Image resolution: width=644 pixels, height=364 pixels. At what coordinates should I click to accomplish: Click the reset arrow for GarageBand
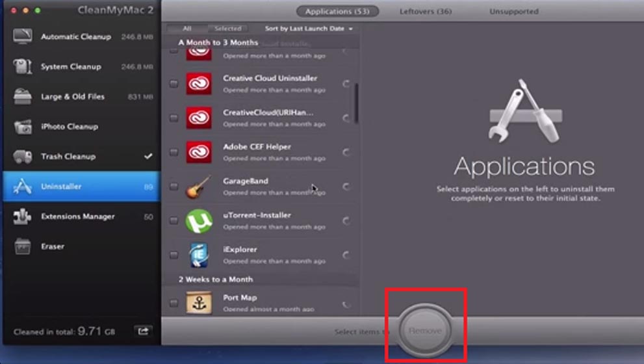pos(346,187)
